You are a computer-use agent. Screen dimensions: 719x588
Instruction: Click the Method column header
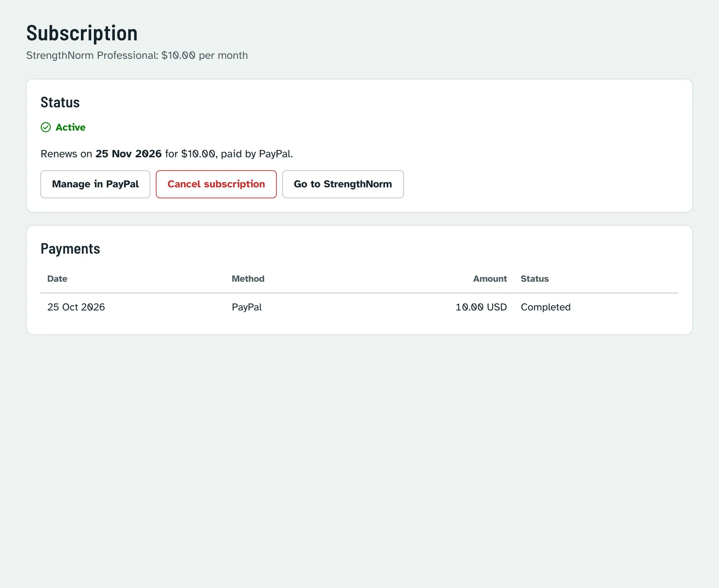tap(248, 279)
